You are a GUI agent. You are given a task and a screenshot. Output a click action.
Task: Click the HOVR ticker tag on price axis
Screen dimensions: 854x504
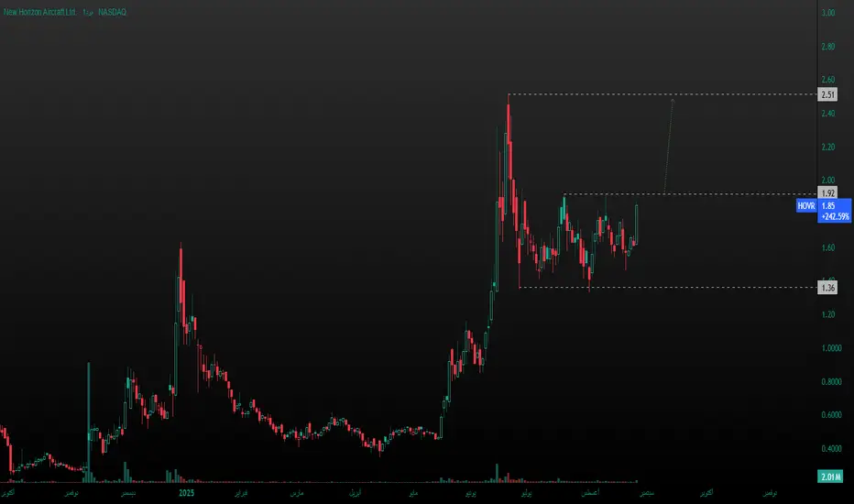pyautogui.click(x=806, y=206)
